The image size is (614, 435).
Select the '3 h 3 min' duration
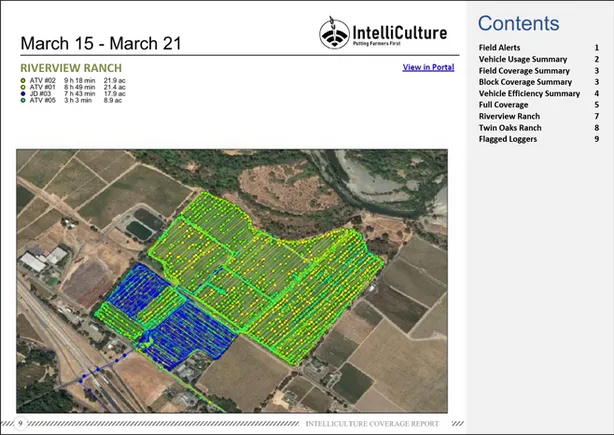pos(78,101)
